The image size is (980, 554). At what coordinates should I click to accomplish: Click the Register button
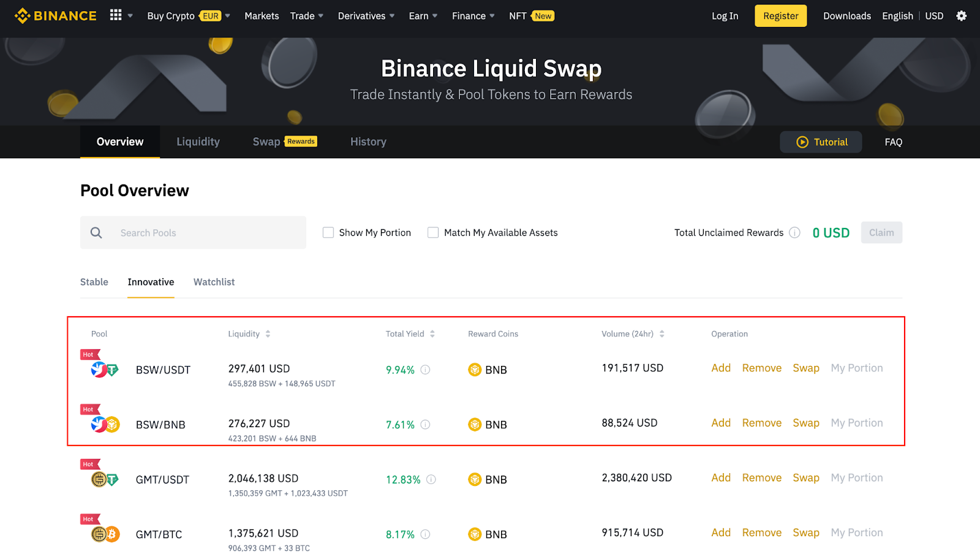click(x=780, y=16)
